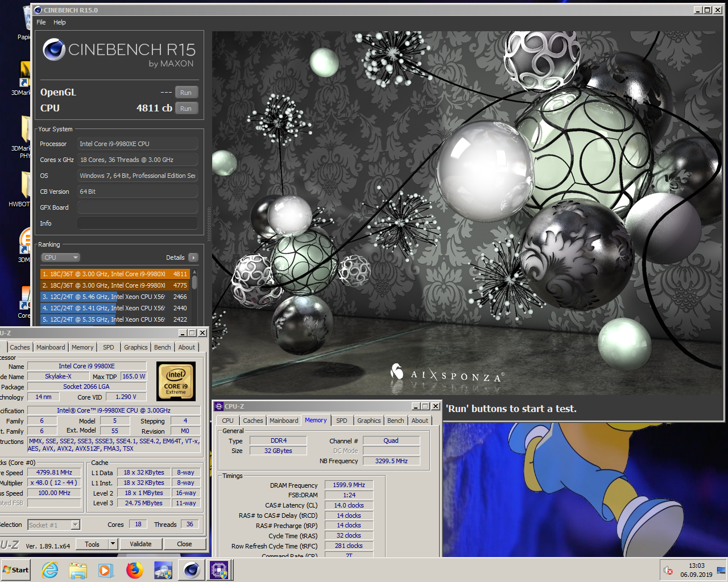Switch to CPU tab in CPU-Z Memory window
This screenshot has height=582, width=728.
click(x=227, y=421)
